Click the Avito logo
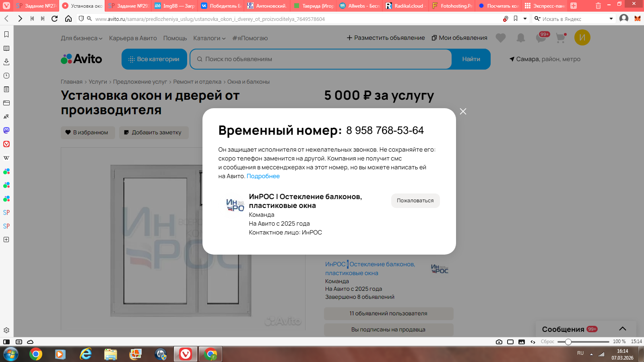This screenshot has height=362, width=644. click(81, 59)
